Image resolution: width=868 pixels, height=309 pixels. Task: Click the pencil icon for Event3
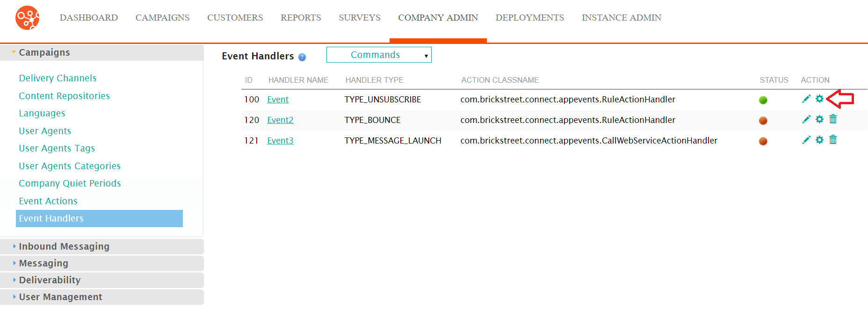[806, 140]
